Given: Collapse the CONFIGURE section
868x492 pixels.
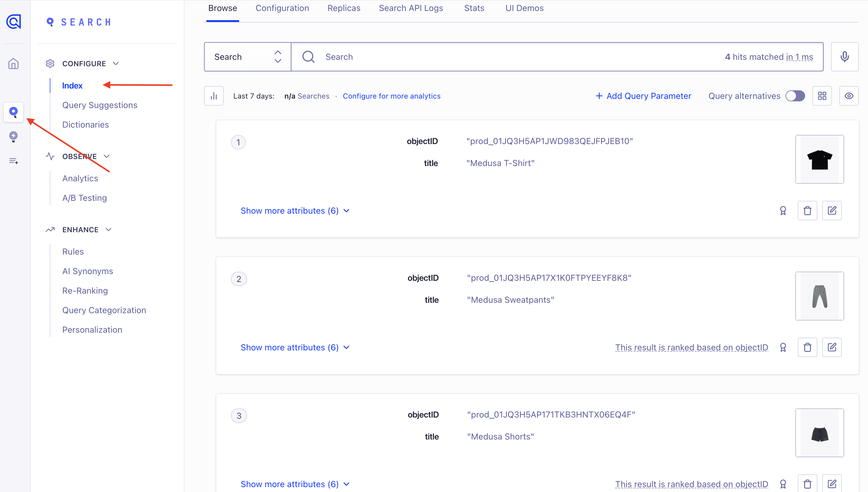Looking at the screenshot, I should coord(116,63).
